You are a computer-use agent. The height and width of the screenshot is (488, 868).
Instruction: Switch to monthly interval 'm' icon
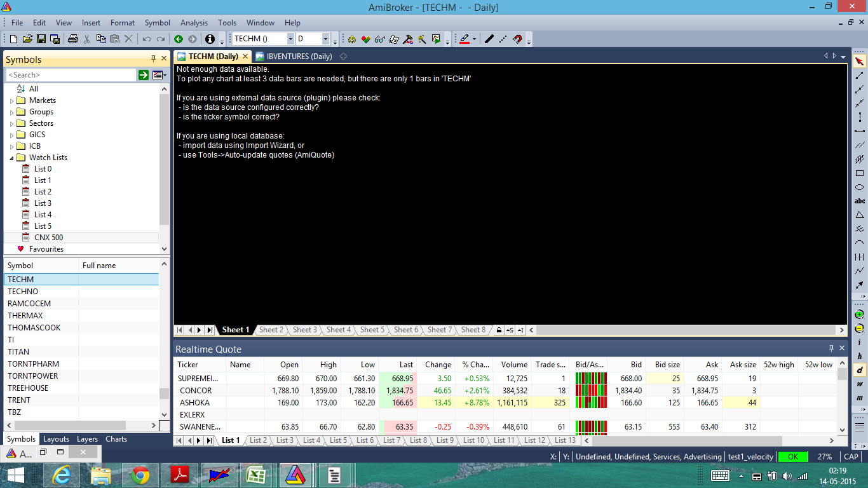point(860,398)
